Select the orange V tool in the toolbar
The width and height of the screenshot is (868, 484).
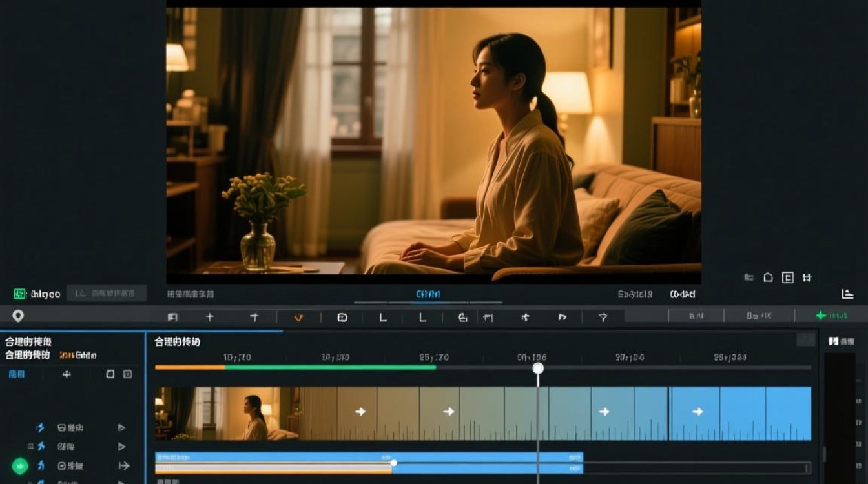point(298,317)
